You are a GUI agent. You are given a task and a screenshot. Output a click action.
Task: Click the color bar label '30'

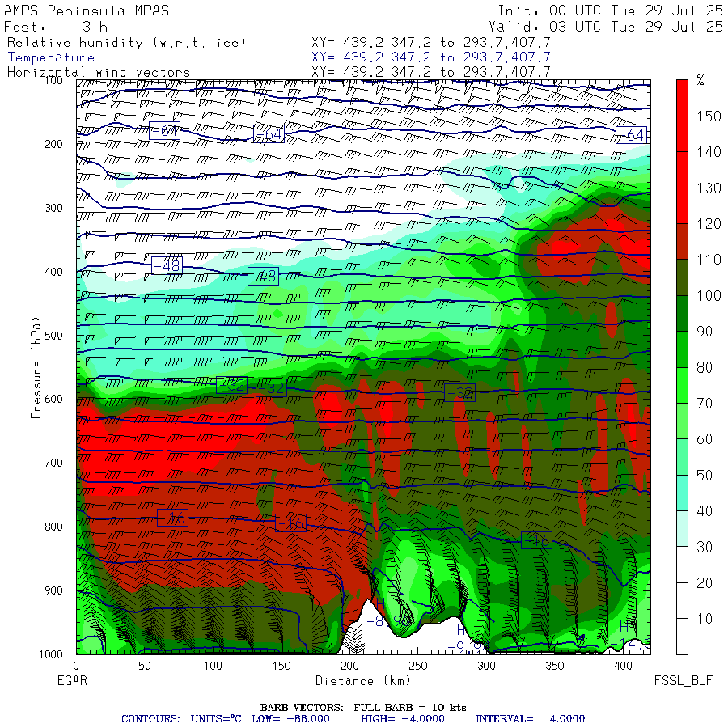tap(705, 547)
